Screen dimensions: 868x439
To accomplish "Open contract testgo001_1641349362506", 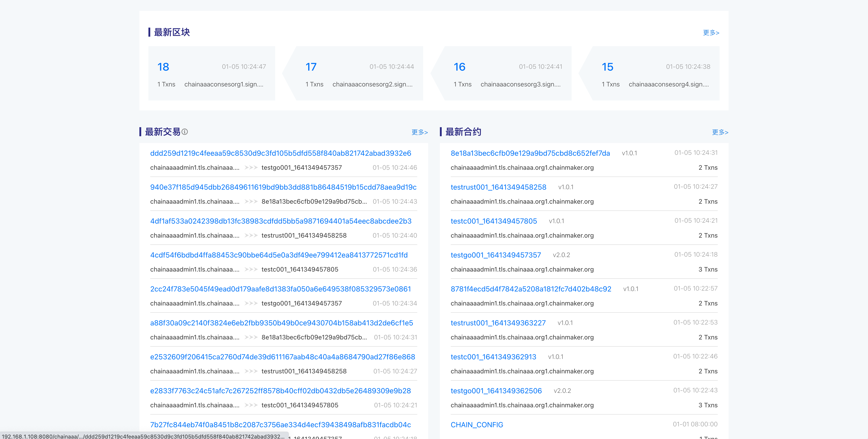I will pyautogui.click(x=496, y=391).
